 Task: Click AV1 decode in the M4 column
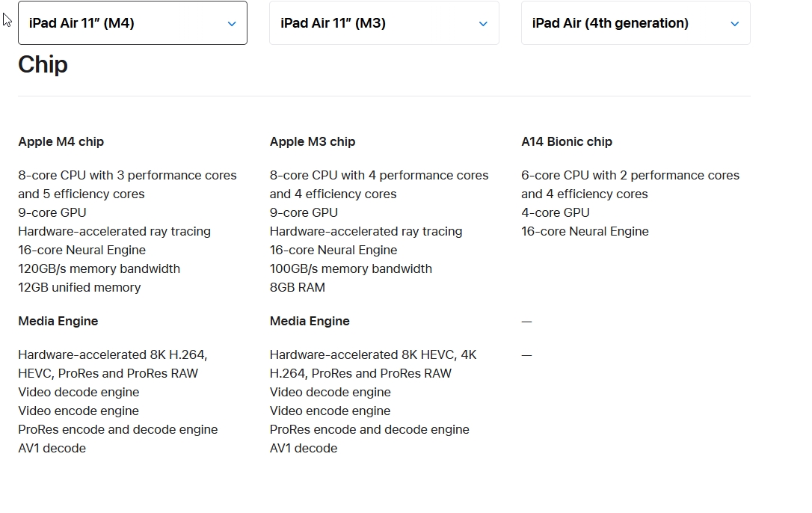[x=52, y=448]
